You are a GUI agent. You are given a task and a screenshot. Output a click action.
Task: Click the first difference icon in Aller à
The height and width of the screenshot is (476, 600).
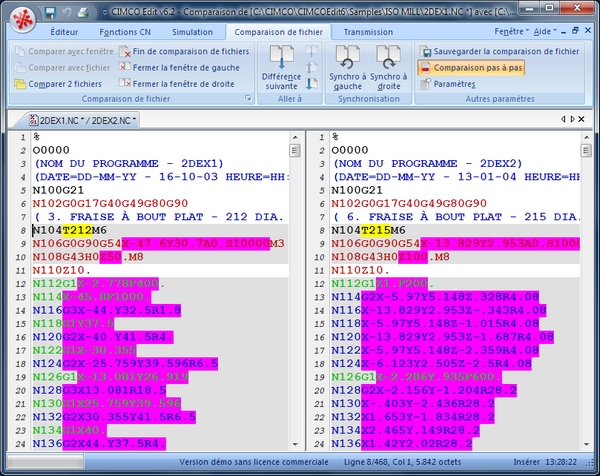click(x=311, y=51)
